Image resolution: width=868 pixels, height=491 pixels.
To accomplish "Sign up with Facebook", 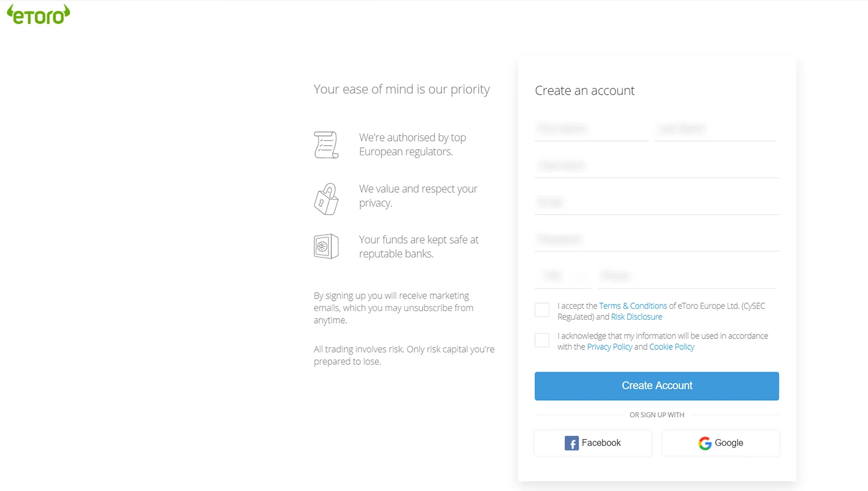I will [x=593, y=443].
